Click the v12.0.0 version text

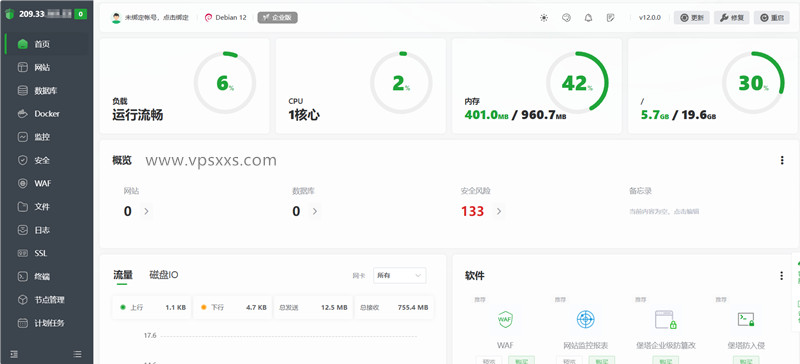(x=649, y=18)
